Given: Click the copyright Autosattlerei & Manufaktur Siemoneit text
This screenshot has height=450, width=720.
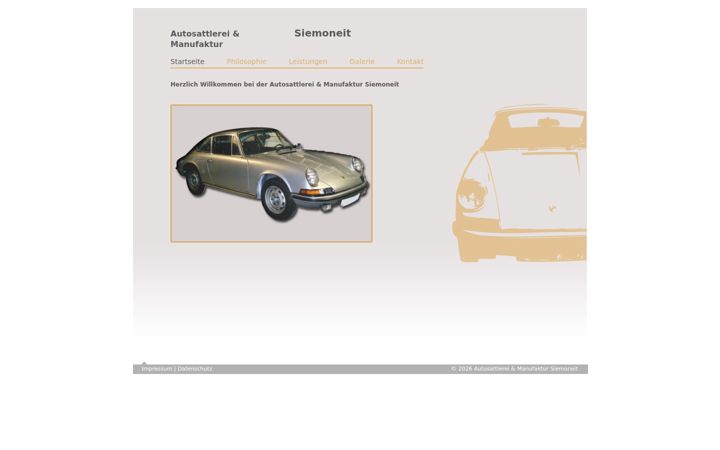Looking at the screenshot, I should point(514,369).
